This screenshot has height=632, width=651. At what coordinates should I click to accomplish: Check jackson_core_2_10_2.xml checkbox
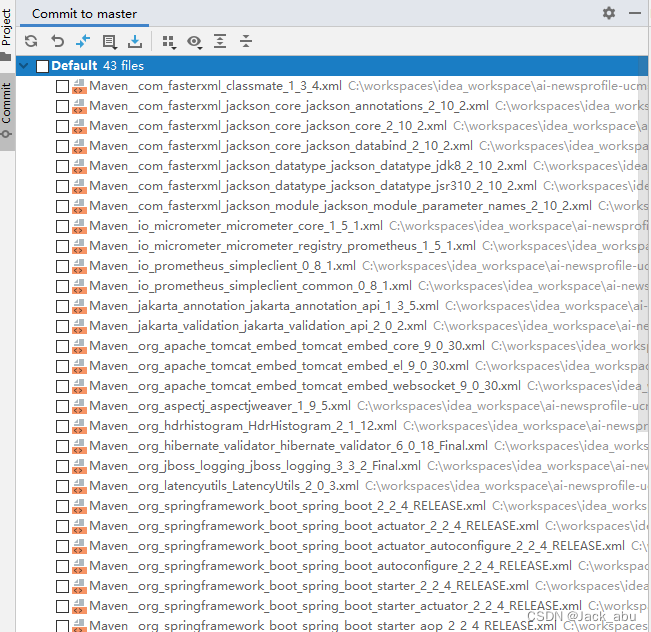62,126
